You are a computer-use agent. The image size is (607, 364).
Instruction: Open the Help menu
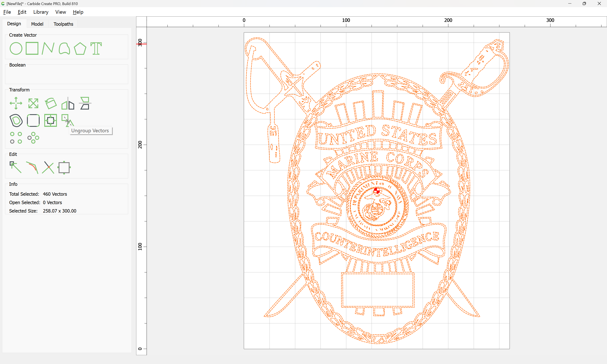click(x=78, y=12)
